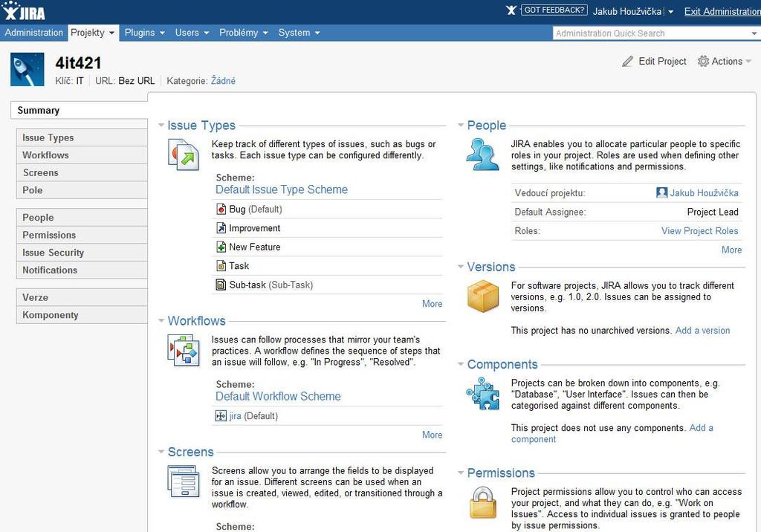Viewport: 761px width, 532px height.
Task: Open the Projekty menu
Action: (x=93, y=33)
